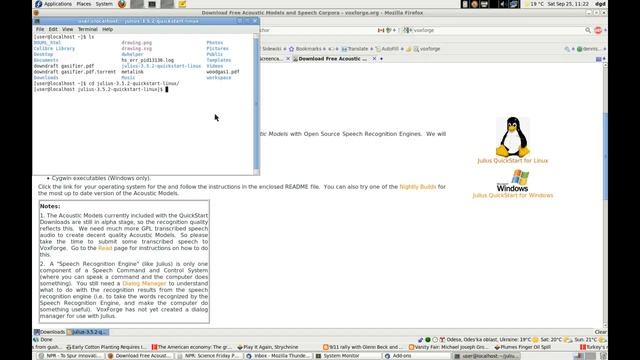Screen dimensions: 640x360
Task: Open the terminal View menu
Action: pos(67,29)
